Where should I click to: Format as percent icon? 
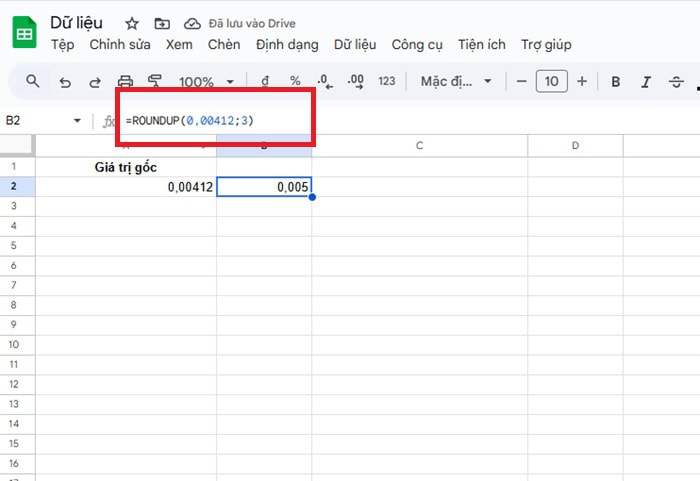click(x=295, y=81)
